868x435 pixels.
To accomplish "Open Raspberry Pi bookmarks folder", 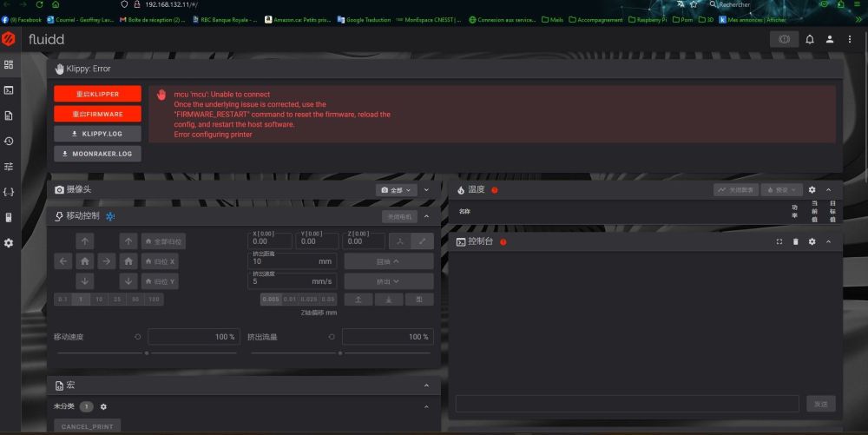I will point(648,20).
